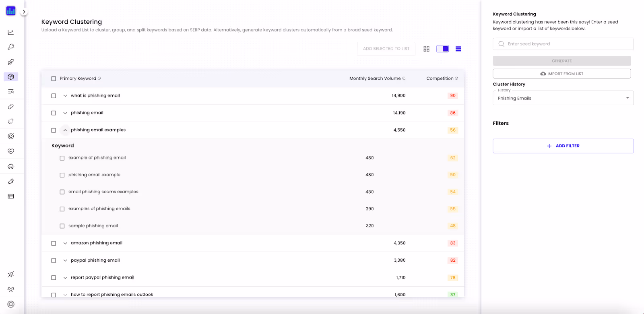Viewport: 644px width, 314px height.
Task: Collapse the 'phishing email examples' cluster
Action: click(x=65, y=130)
